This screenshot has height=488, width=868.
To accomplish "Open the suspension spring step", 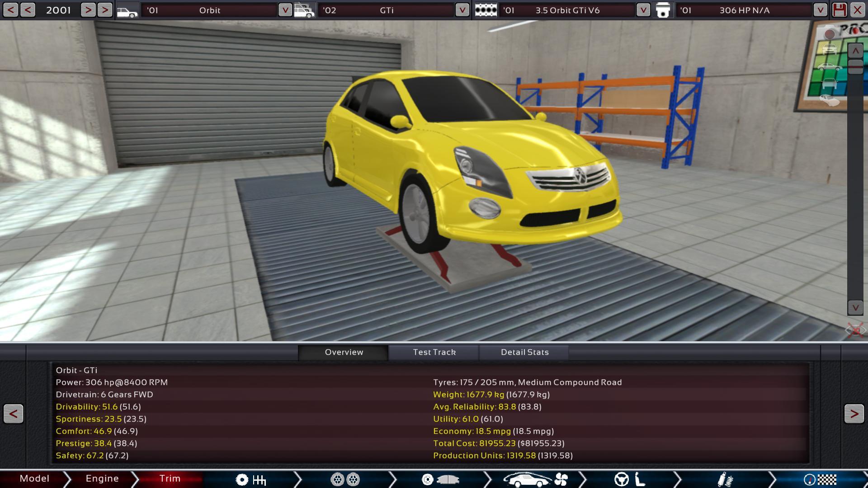I will (725, 479).
